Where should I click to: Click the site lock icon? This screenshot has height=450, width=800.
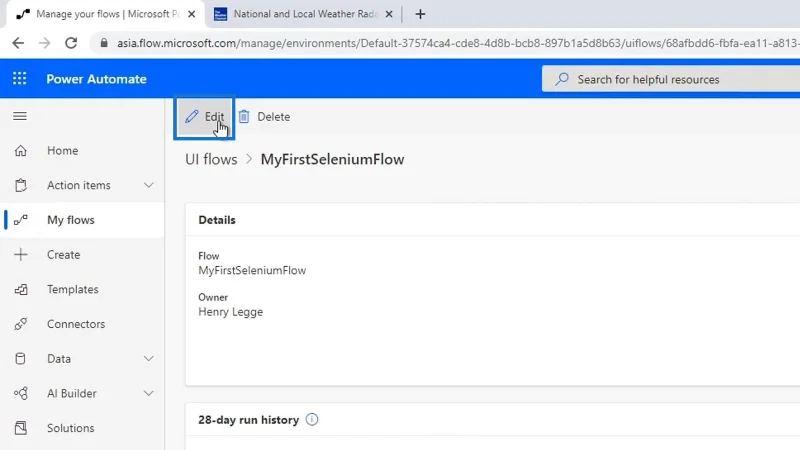[x=104, y=43]
